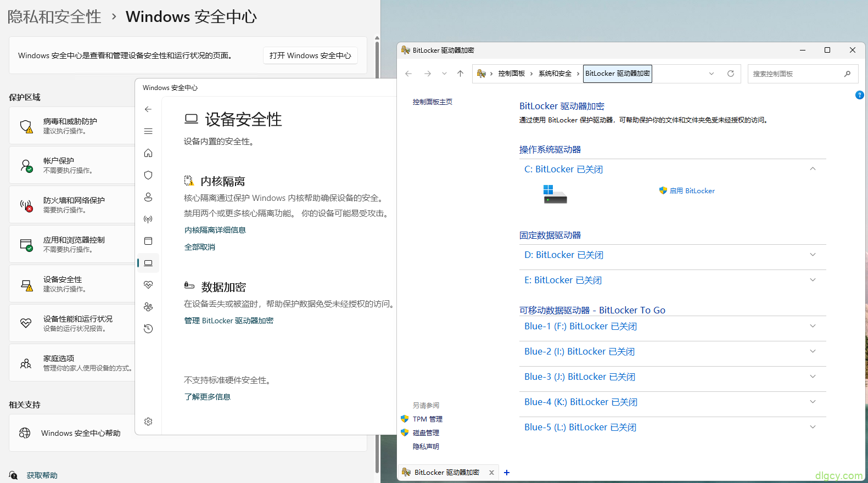Collapse the C: BitLocker section
Screen dimensions: 868x483
pyautogui.click(x=813, y=169)
